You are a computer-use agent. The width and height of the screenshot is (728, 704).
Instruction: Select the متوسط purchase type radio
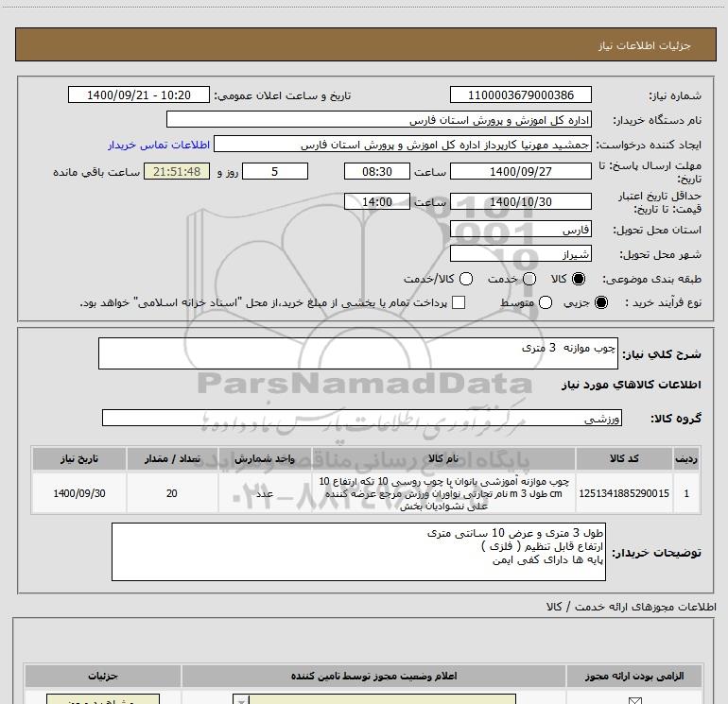click(546, 302)
